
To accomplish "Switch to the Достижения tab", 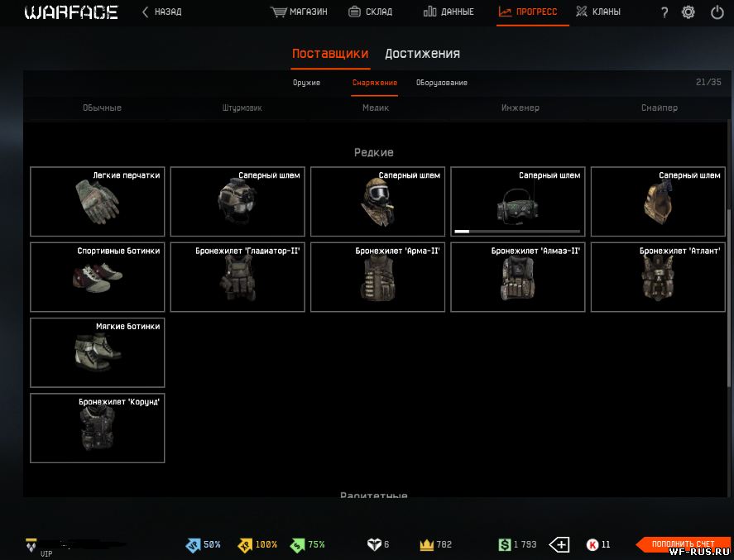I will click(422, 53).
